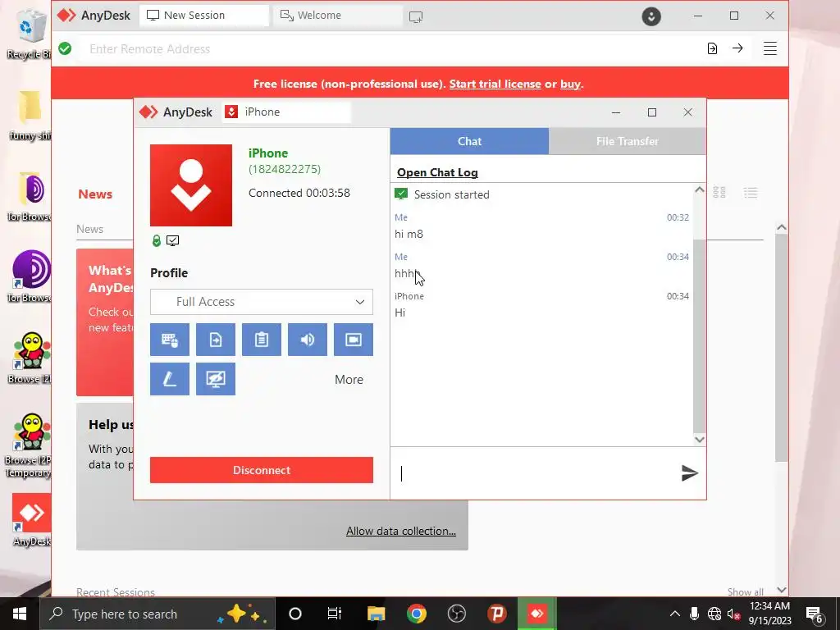Open the Full Access profile dropdown
The image size is (840, 630).
point(262,302)
